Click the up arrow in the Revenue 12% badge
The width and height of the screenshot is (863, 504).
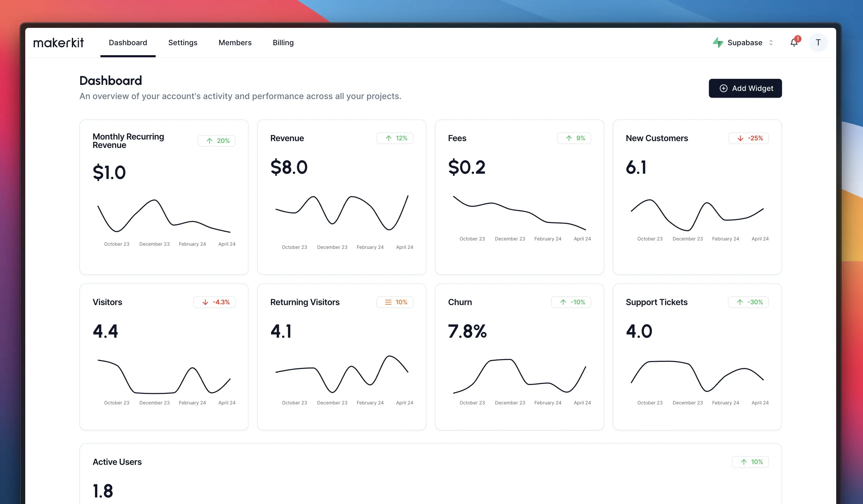[388, 138]
